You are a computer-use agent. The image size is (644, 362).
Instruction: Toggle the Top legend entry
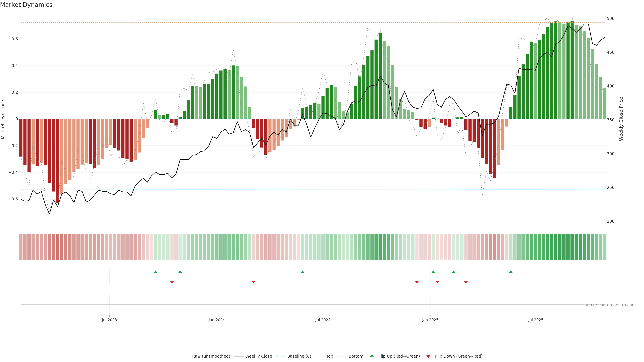coord(330,356)
